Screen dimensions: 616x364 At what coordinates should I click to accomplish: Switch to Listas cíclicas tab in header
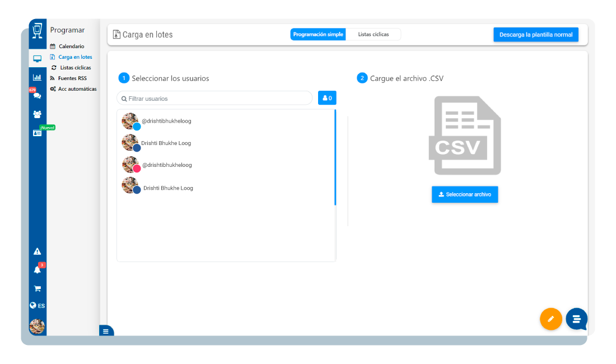[x=373, y=35]
